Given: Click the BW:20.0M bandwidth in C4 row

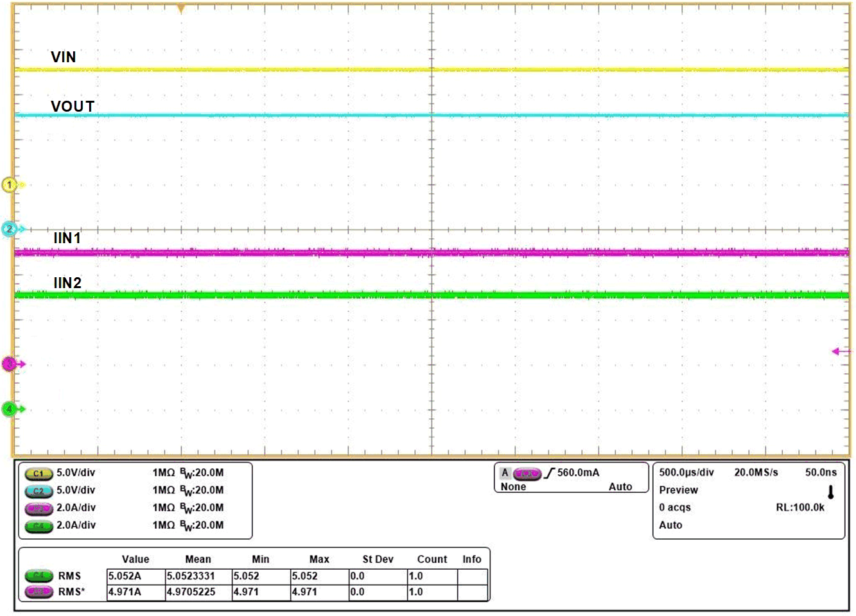Looking at the screenshot, I should click(202, 526).
